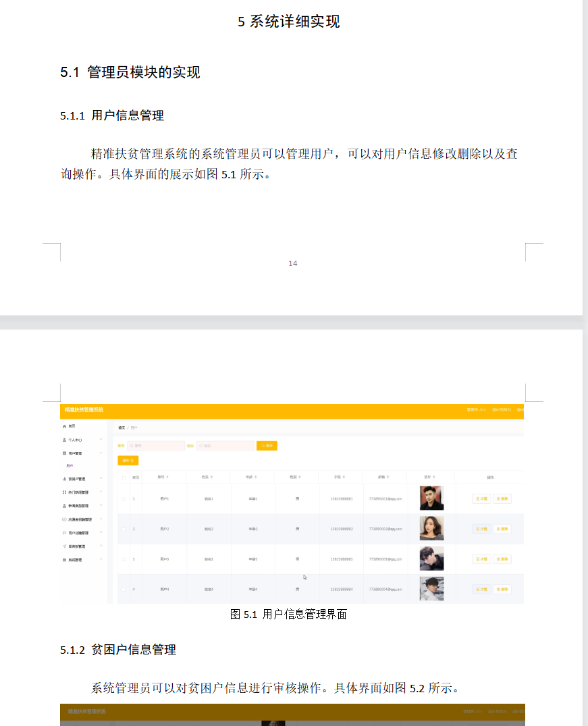The height and width of the screenshot is (726, 588).
Task: Open 个人中心 via its person icon
Action: tap(64, 440)
